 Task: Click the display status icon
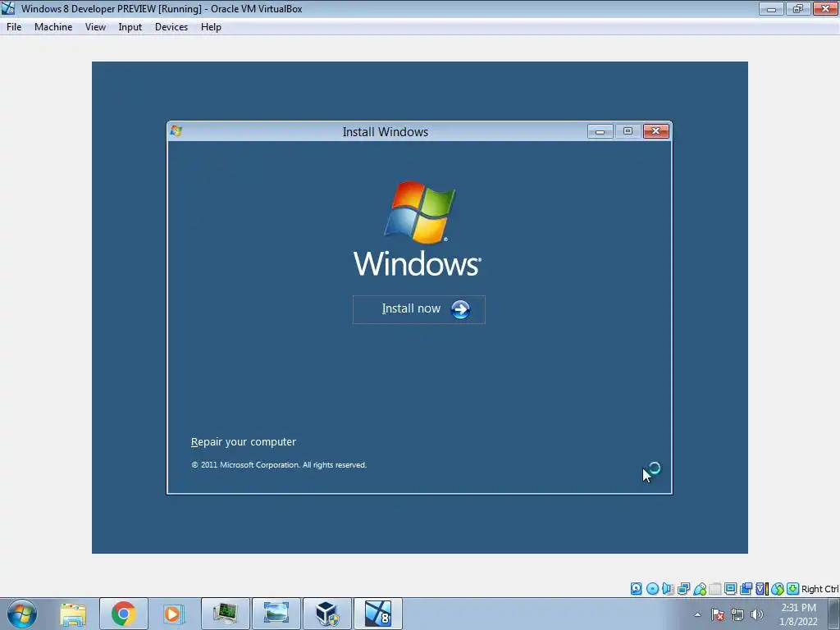730,589
